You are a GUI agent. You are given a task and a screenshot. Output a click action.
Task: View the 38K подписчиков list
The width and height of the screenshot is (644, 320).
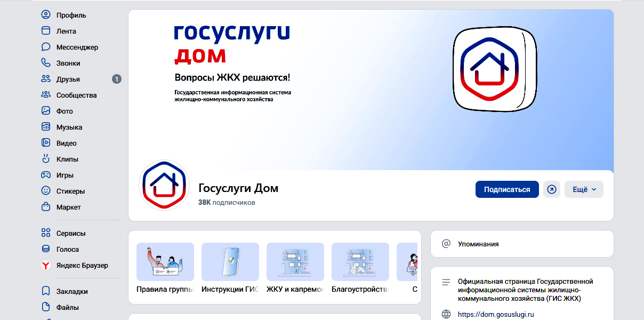[227, 203]
